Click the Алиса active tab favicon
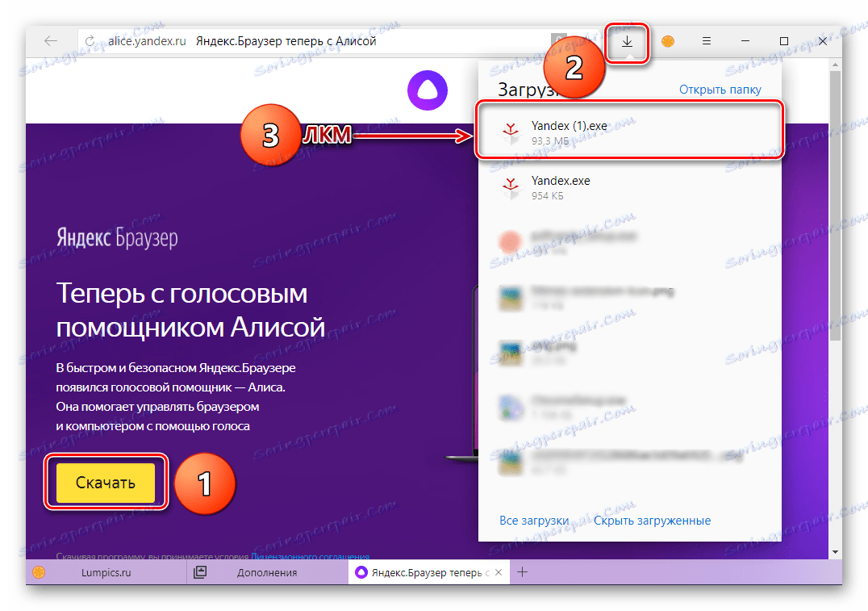Image resolution: width=868 pixels, height=611 pixels. 361,572
